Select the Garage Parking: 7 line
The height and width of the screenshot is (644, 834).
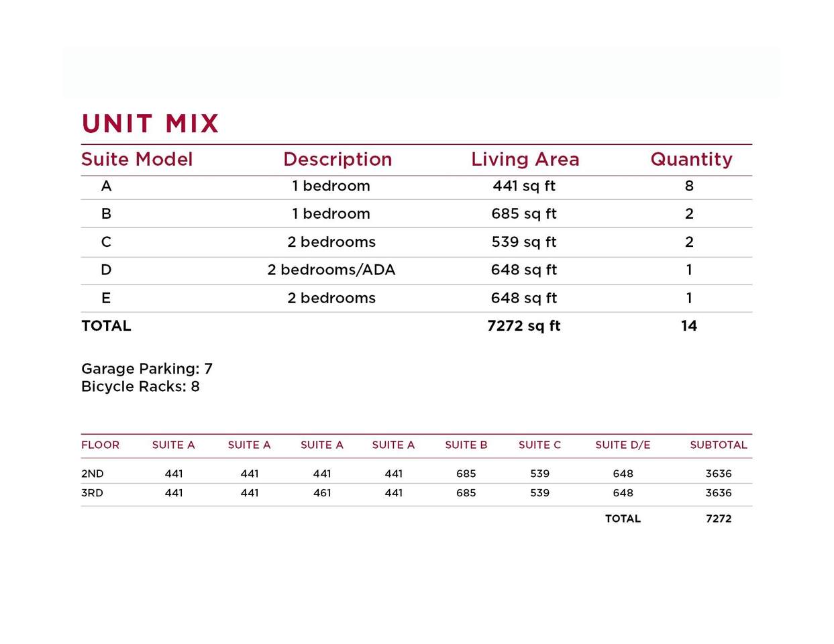(x=147, y=369)
